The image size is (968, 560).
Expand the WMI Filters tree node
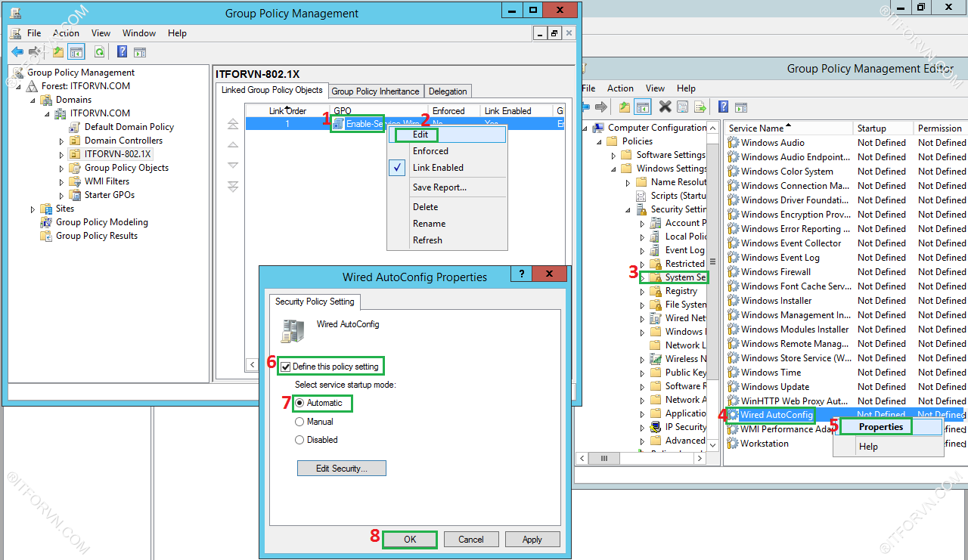point(62,182)
